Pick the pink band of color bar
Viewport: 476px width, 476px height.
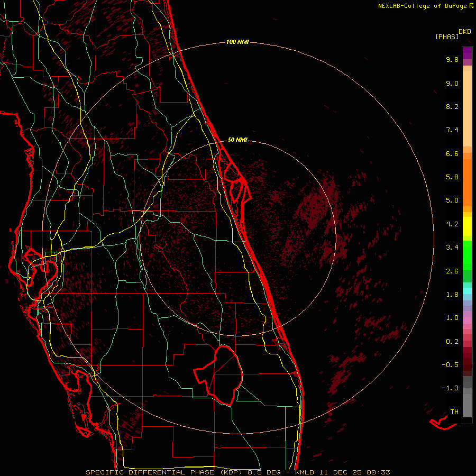467,321
